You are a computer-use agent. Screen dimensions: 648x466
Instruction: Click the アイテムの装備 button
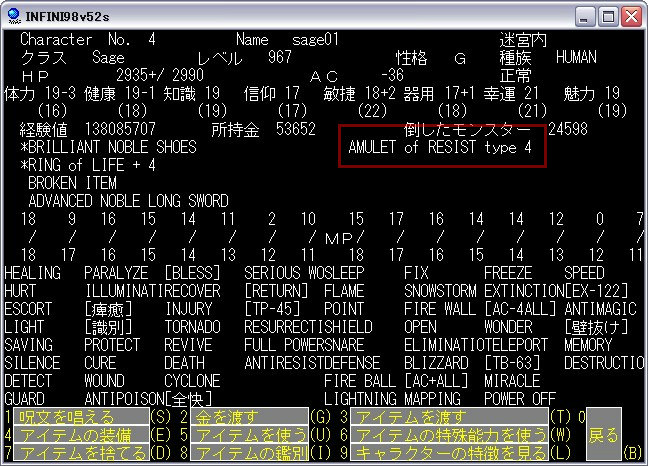coord(81,435)
